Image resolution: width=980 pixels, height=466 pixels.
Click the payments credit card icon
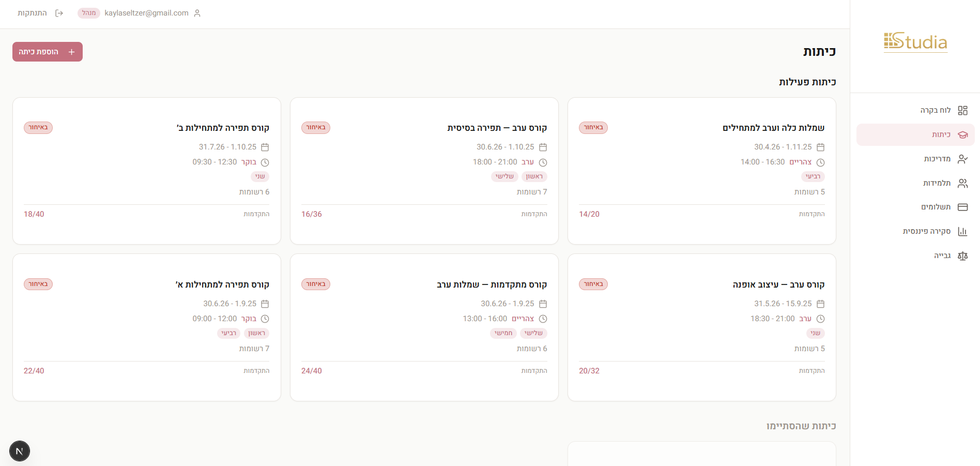962,207
